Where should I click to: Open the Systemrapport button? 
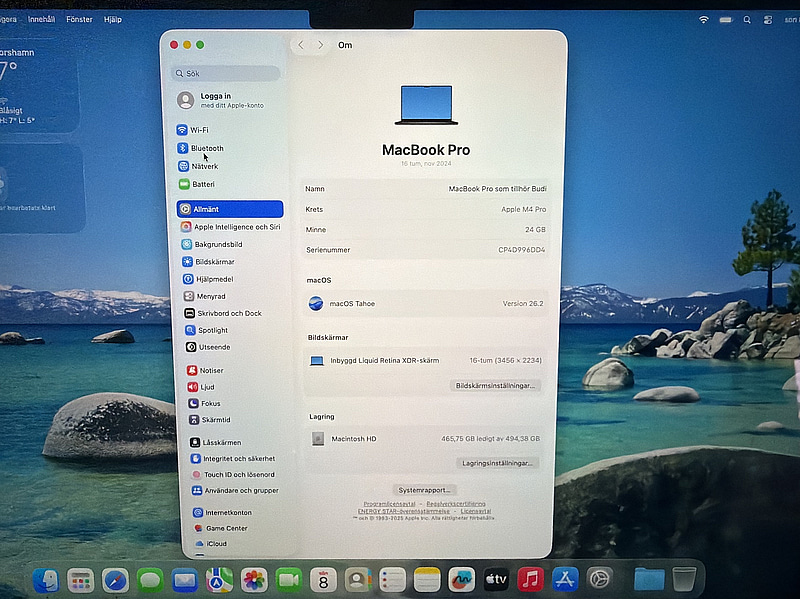pyautogui.click(x=425, y=490)
